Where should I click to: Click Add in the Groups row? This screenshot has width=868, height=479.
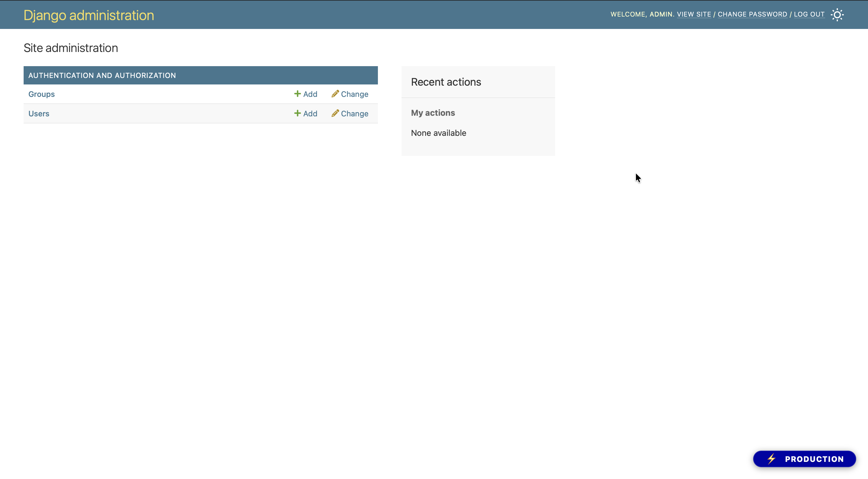pos(306,94)
